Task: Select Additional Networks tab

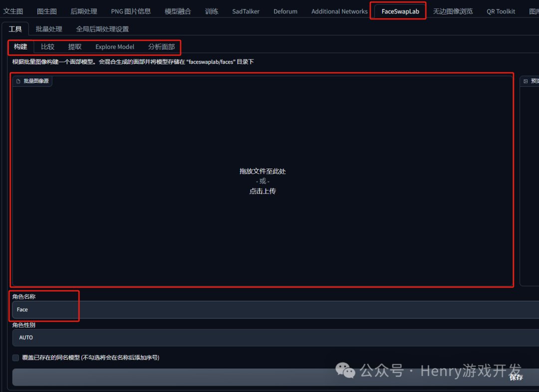Action: 340,11
